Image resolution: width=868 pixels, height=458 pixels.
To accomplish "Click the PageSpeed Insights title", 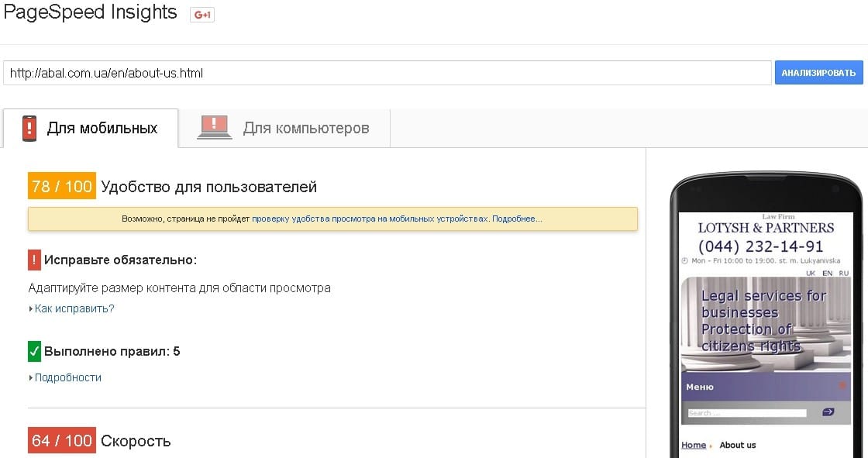I will tap(90, 12).
